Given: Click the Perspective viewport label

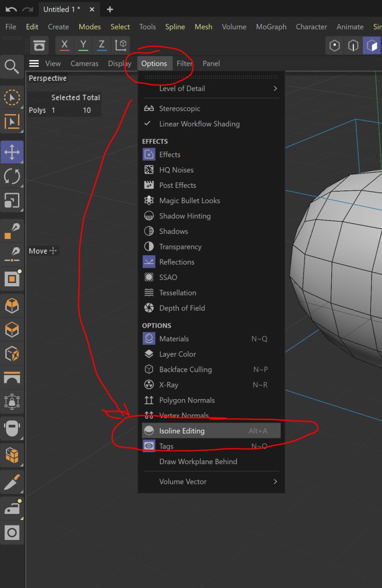Looking at the screenshot, I should click(x=47, y=78).
